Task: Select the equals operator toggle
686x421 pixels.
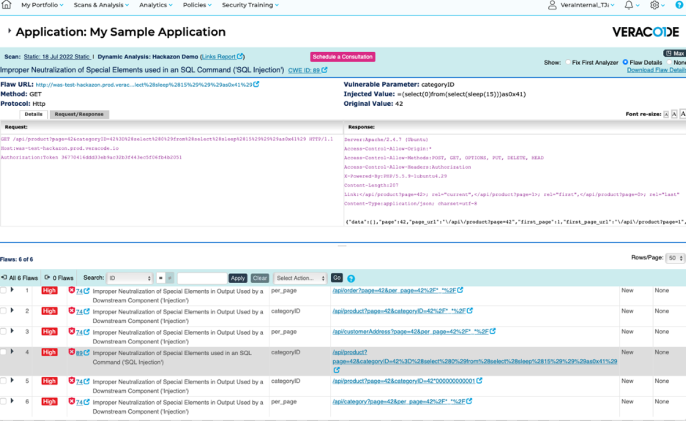Action: tap(161, 278)
